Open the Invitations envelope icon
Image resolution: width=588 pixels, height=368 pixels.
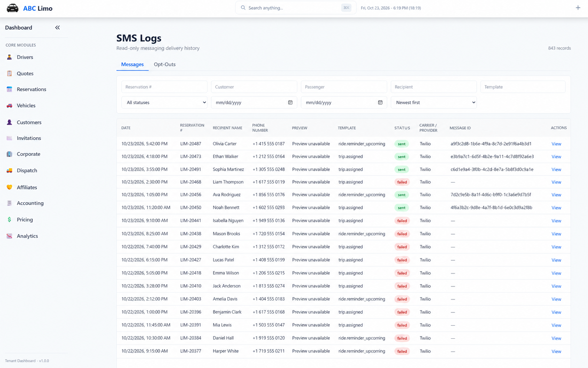pyautogui.click(x=9, y=138)
